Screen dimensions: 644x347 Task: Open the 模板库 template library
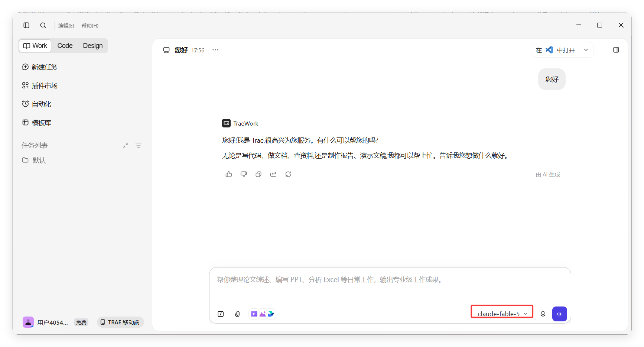(x=37, y=123)
